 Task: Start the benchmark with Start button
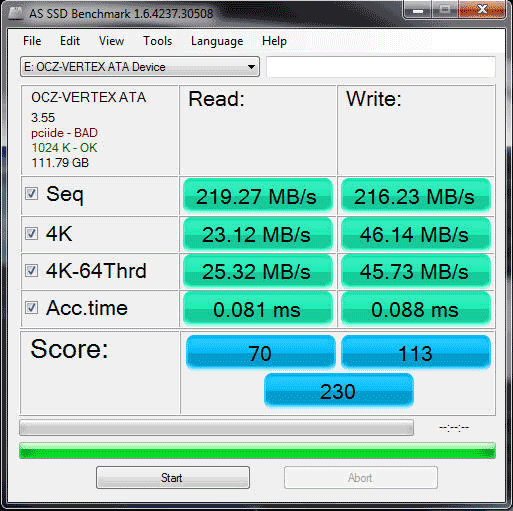pyautogui.click(x=173, y=478)
